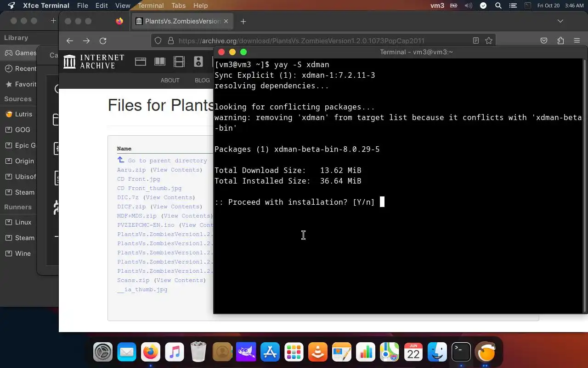Screen dimensions: 588x368
Task: Open the ABOUT link on Internet Archive
Action: [170, 80]
